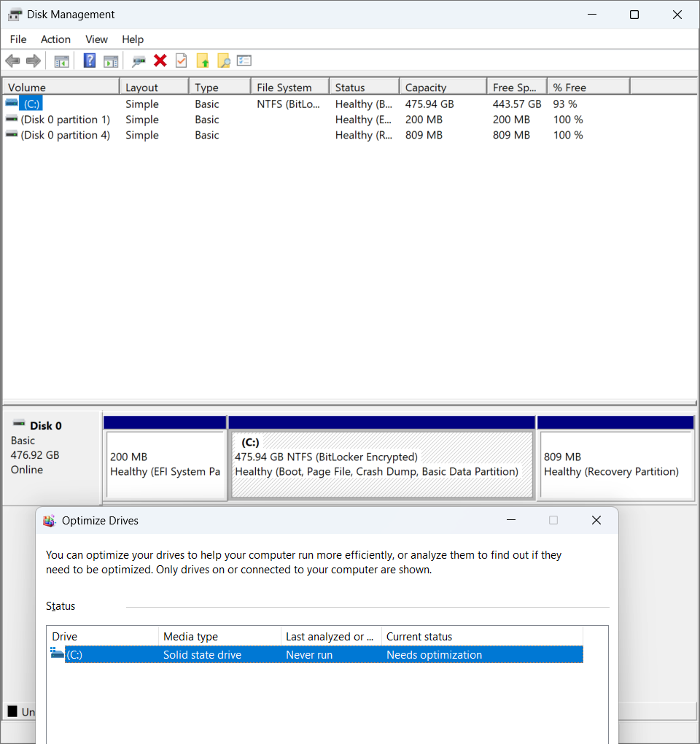The image size is (700, 744).
Task: Click the red X Delete toolbar icon
Action: coord(160,61)
